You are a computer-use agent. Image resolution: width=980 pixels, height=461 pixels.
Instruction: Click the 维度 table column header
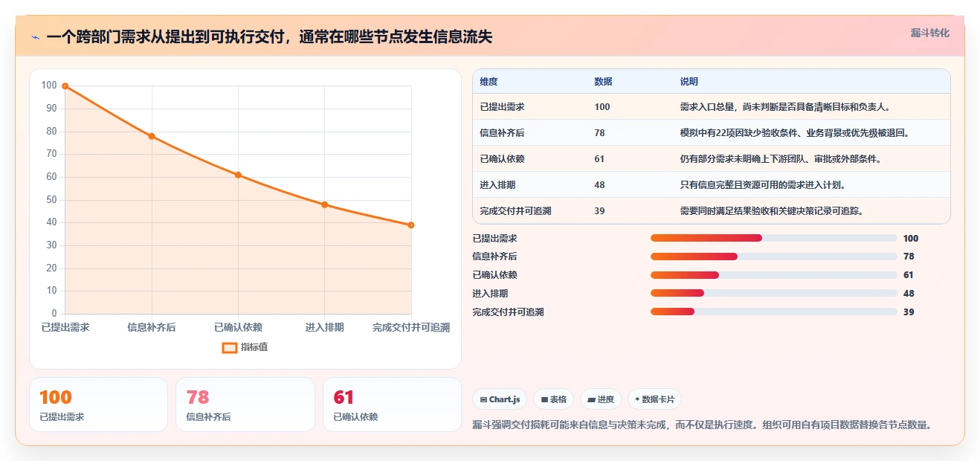click(489, 82)
